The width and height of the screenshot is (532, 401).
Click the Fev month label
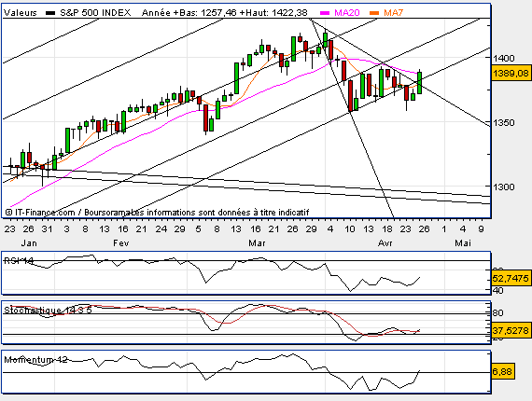[x=121, y=243]
